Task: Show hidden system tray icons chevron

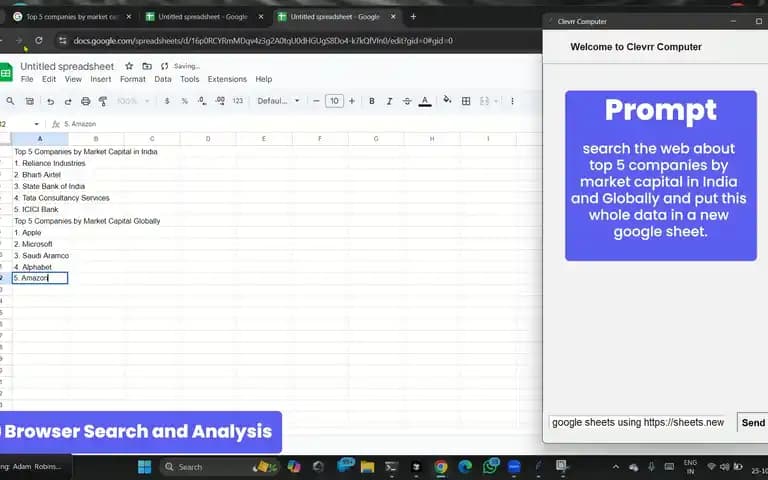Action: 616,467
